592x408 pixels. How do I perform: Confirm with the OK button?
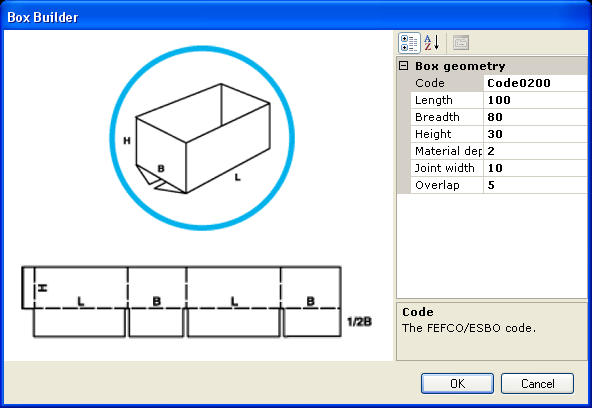[x=457, y=383]
